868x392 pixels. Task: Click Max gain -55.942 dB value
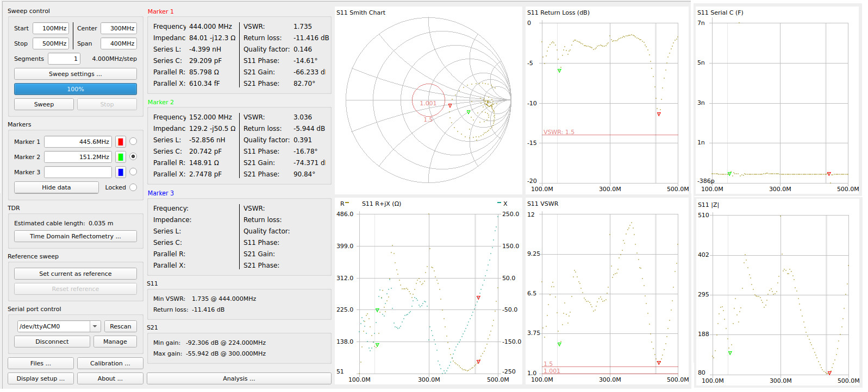pyautogui.click(x=226, y=353)
